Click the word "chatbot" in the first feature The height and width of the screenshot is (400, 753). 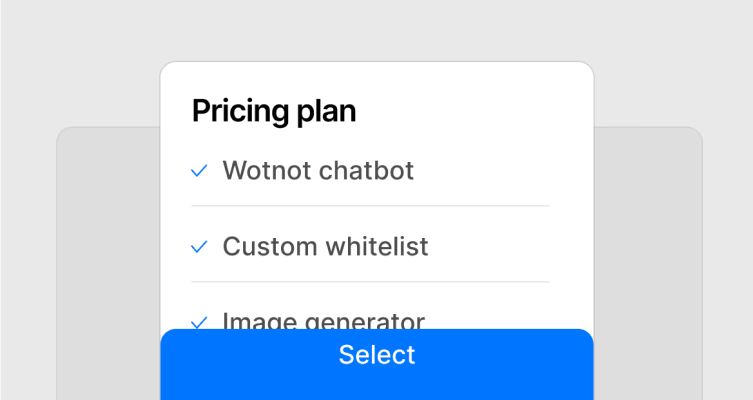click(x=366, y=170)
